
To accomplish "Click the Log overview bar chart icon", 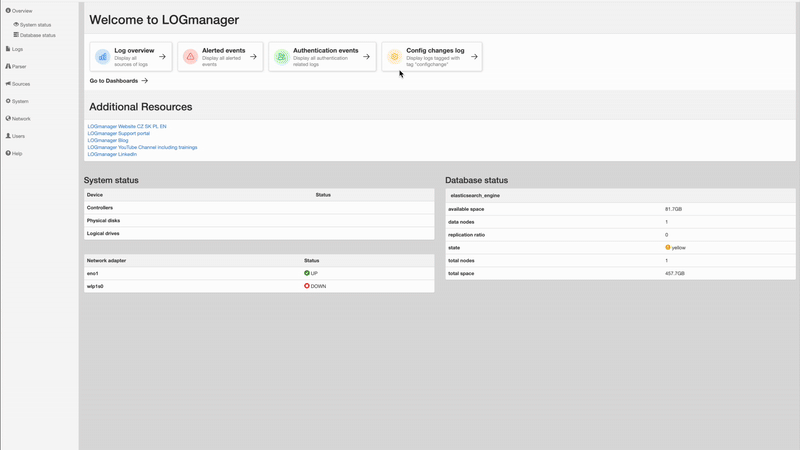I will point(103,57).
